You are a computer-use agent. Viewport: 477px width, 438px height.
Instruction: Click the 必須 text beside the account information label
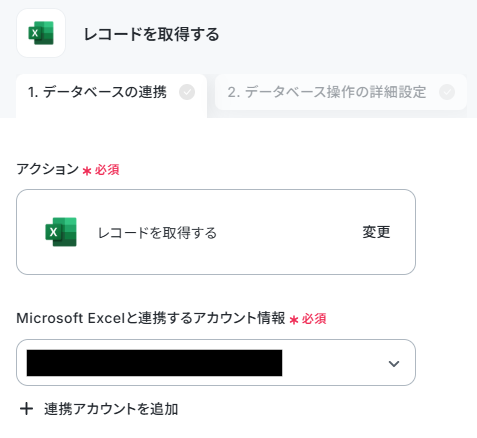[x=314, y=319]
